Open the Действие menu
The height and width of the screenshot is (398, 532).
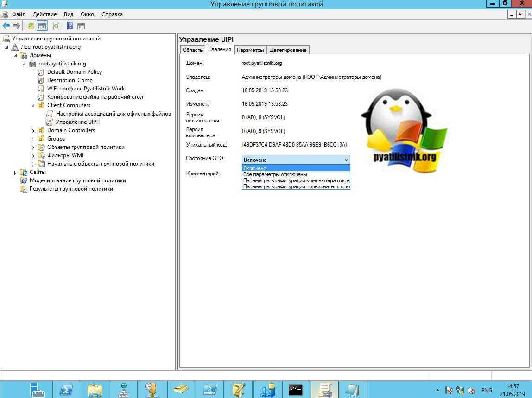tap(44, 14)
